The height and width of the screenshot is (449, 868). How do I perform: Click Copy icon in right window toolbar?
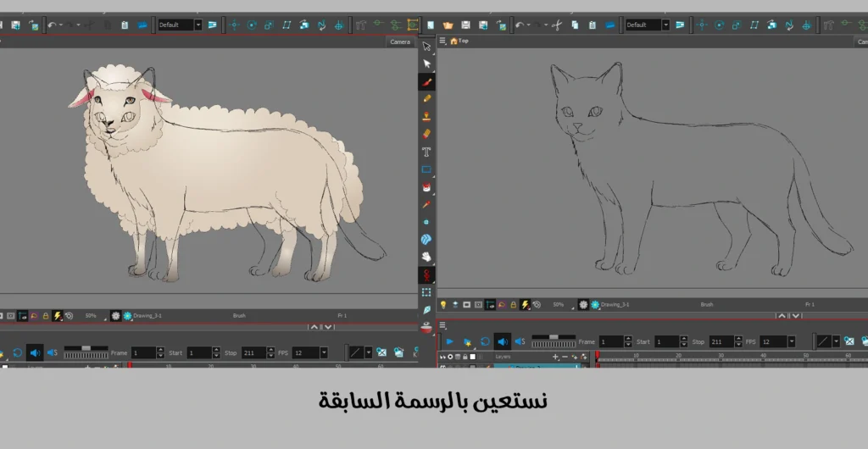click(x=575, y=25)
